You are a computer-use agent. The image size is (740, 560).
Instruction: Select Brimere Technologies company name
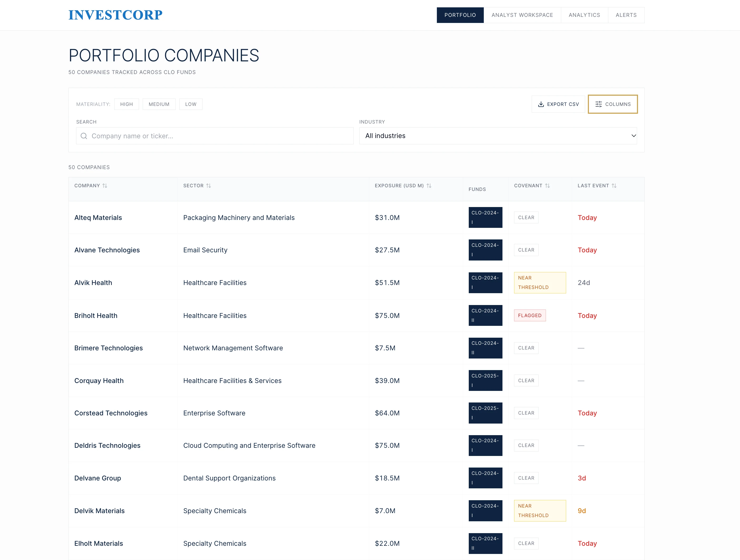(108, 348)
